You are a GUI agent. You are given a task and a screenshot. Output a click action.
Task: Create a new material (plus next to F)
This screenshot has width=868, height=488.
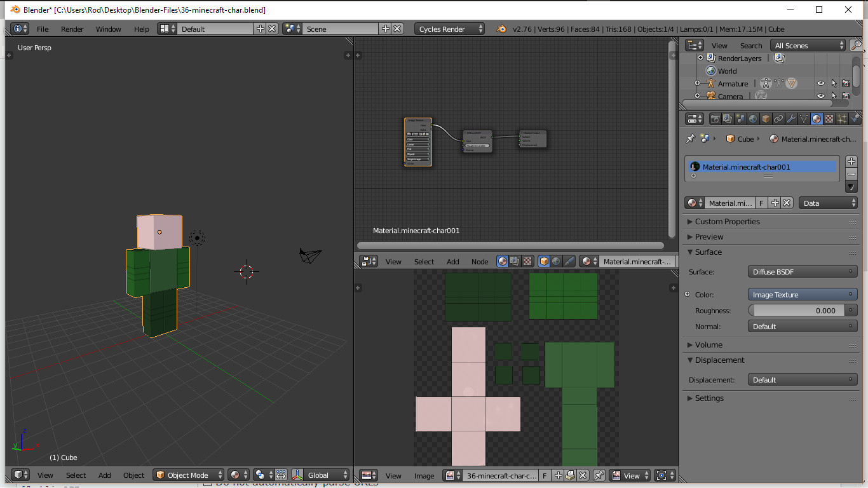(775, 203)
